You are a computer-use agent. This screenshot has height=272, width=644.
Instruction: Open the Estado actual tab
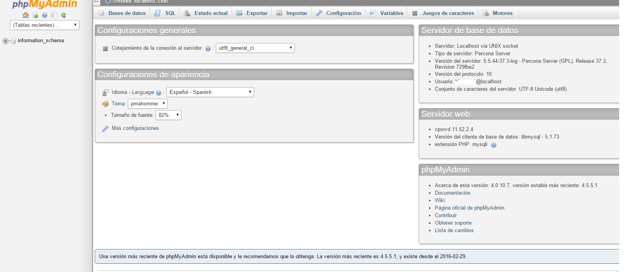(x=206, y=13)
